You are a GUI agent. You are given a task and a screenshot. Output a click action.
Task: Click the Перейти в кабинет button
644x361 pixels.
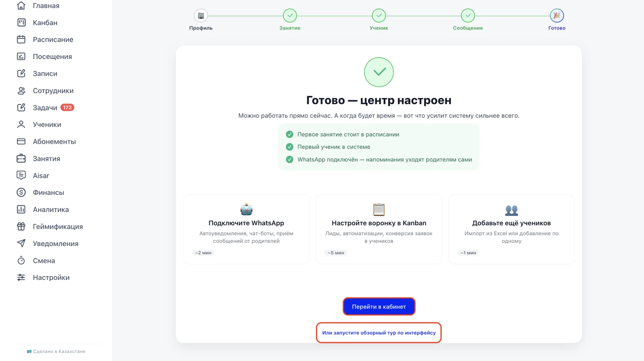point(379,306)
